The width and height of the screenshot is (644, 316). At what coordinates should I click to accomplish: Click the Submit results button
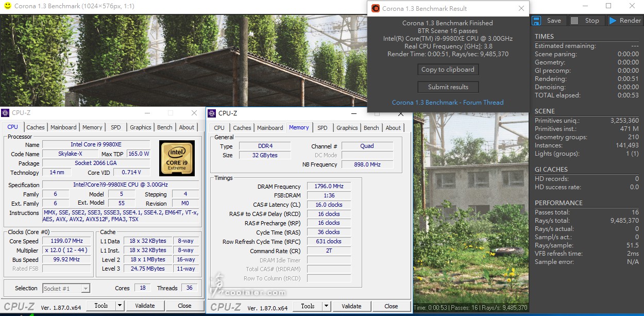pyautogui.click(x=448, y=87)
